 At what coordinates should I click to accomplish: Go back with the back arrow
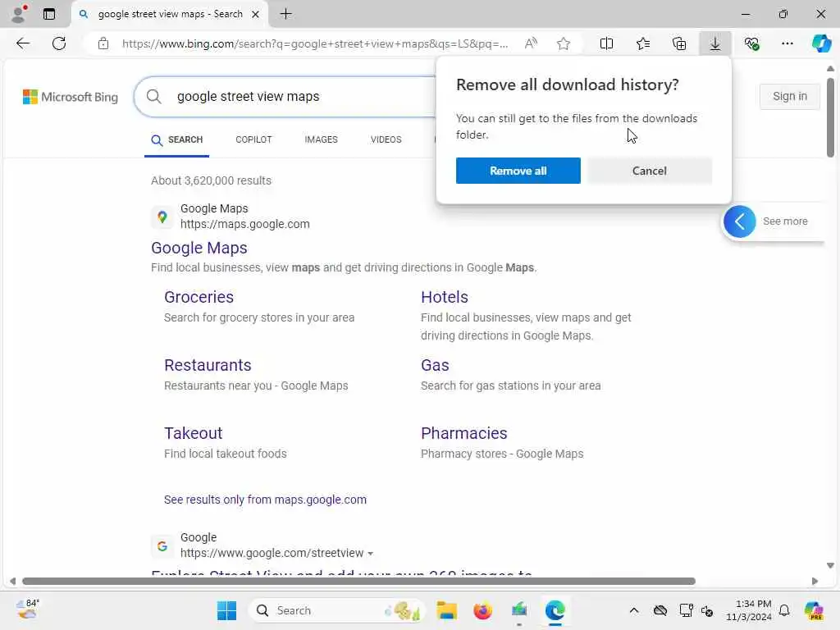23,43
